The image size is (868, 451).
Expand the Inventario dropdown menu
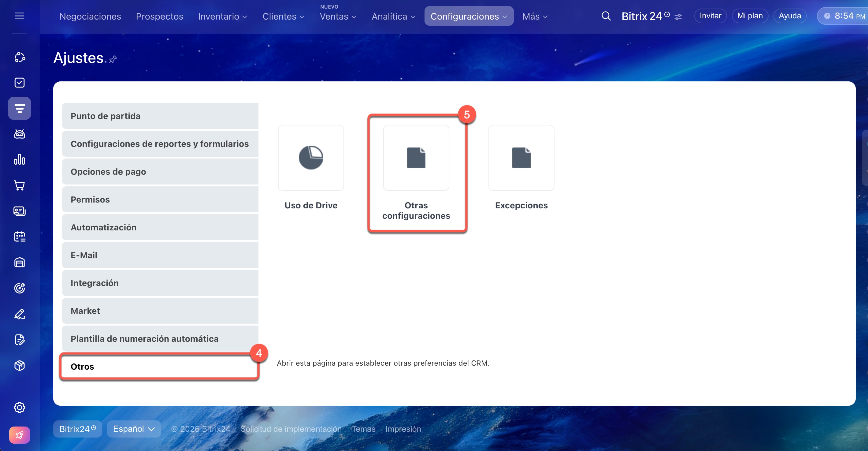(x=222, y=16)
